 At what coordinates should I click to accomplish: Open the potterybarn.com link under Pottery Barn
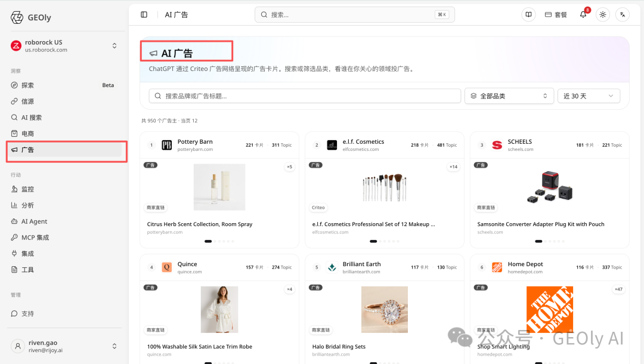pos(195,150)
